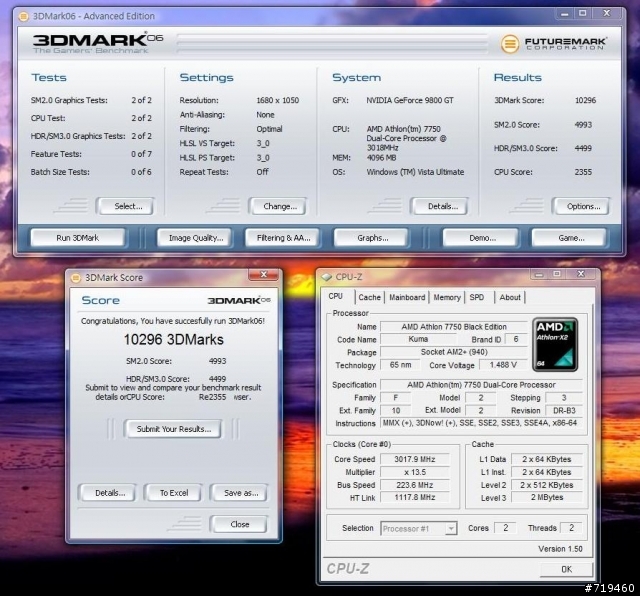
Task: Switch to the CPU tab in CPU-Z
Action: 336,296
